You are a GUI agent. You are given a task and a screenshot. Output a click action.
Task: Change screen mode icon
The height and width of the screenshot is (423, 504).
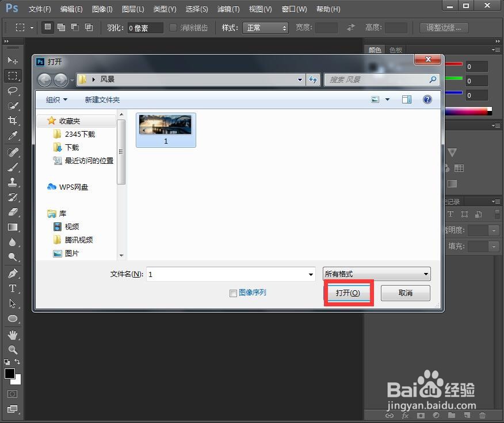coord(12,409)
